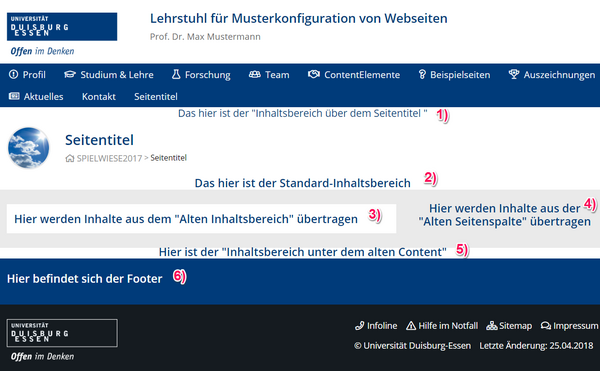600x371 pixels.
Task: Click the handshake icon beside ContentElemente
Action: 314,74
